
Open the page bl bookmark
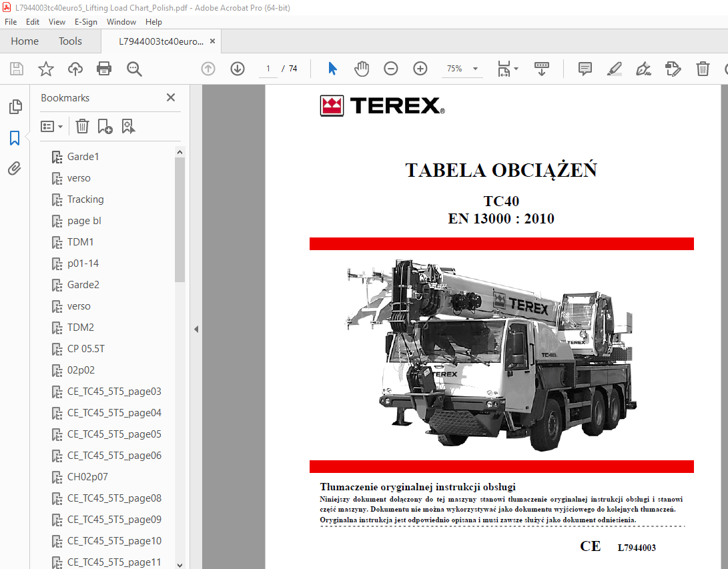[84, 220]
